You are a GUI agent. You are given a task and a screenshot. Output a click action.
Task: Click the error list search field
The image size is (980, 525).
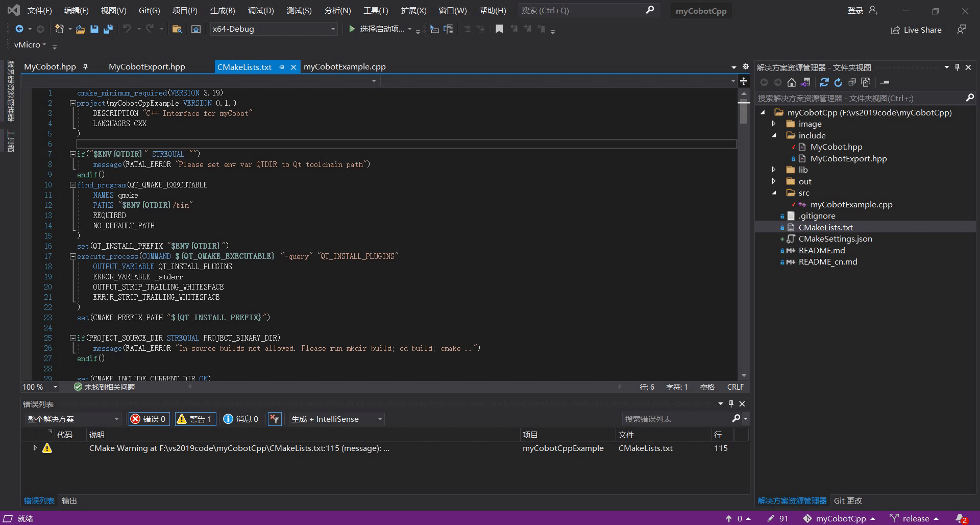676,419
